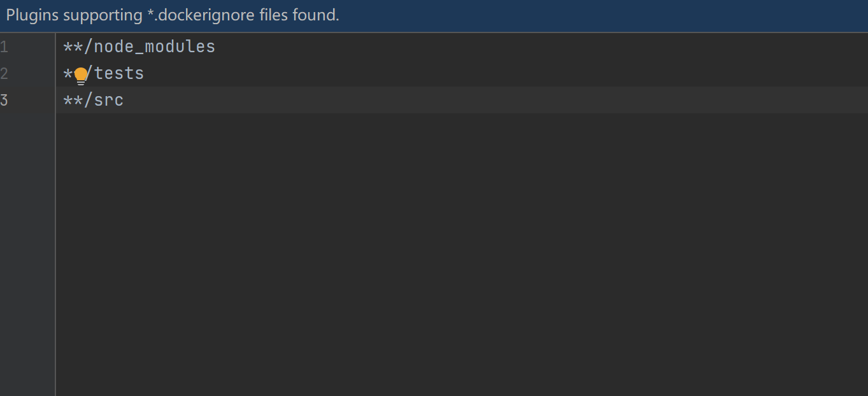Place cursor at end of node_modules line
The width and height of the screenshot is (868, 396).
point(218,46)
